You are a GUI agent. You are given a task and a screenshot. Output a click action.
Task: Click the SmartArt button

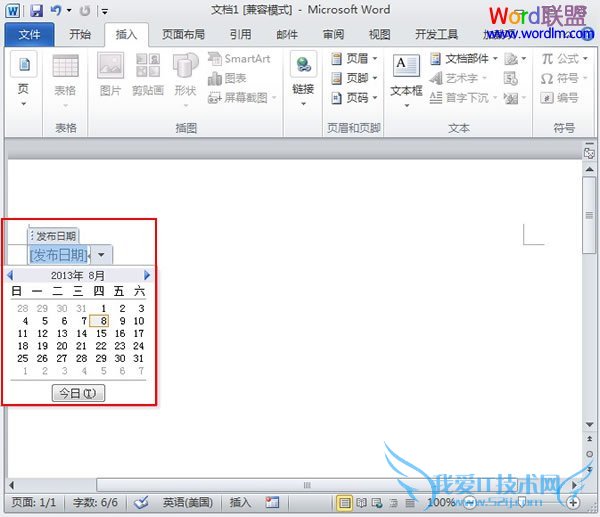239,59
